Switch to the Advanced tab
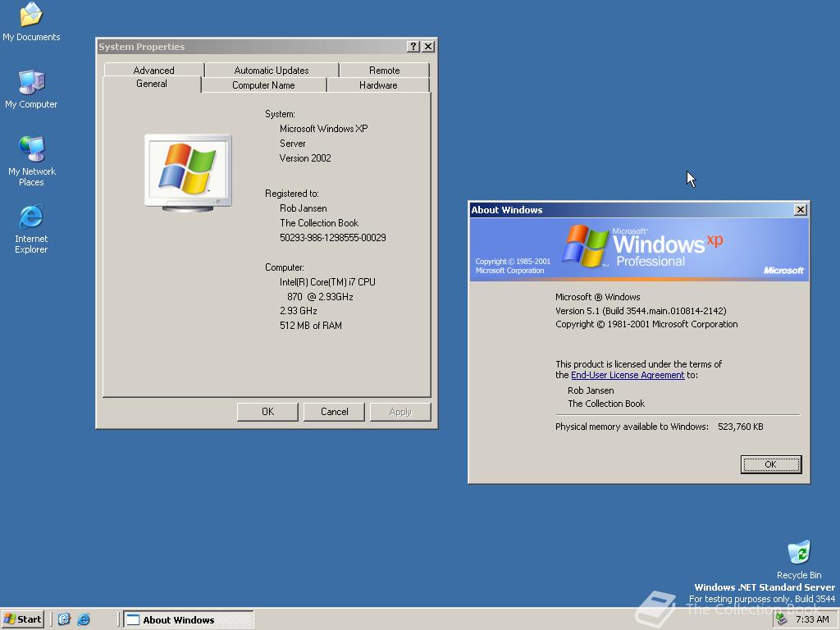840x630 pixels. pos(153,71)
